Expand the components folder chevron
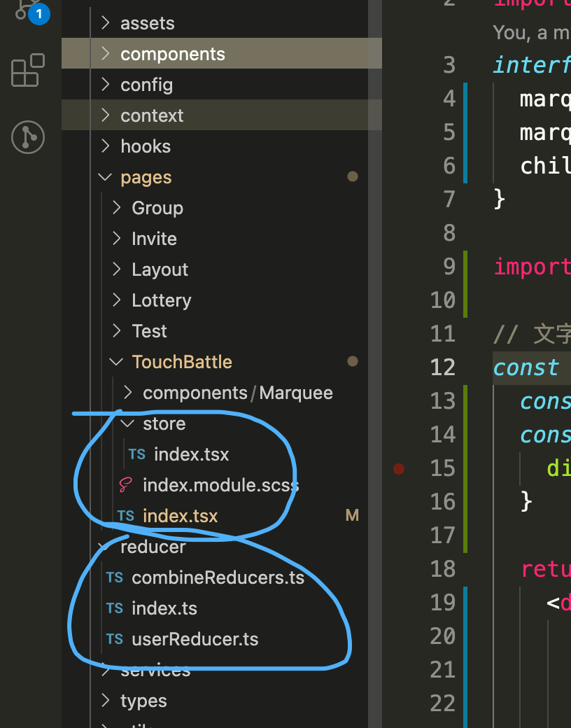The width and height of the screenshot is (571, 728). (x=106, y=54)
